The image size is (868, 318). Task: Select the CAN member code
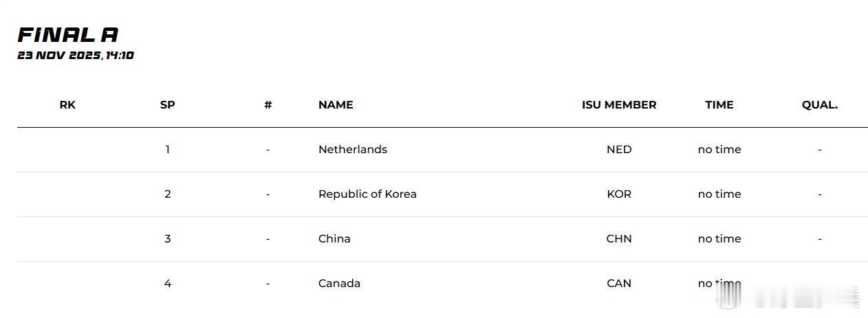coord(619,283)
